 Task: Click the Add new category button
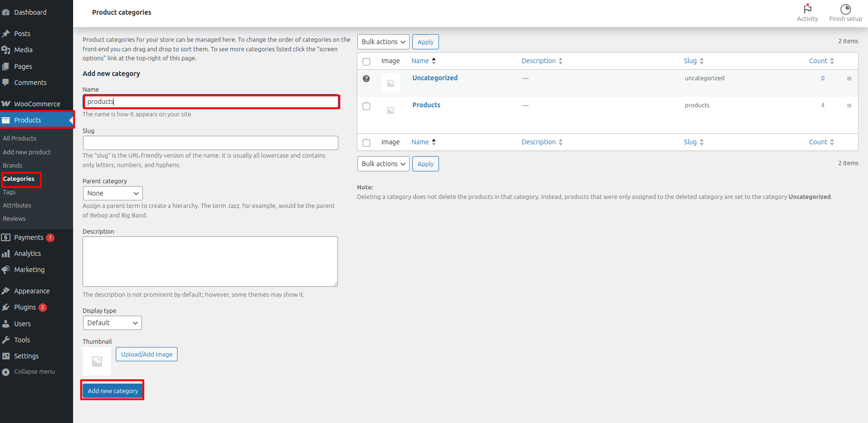coord(112,391)
